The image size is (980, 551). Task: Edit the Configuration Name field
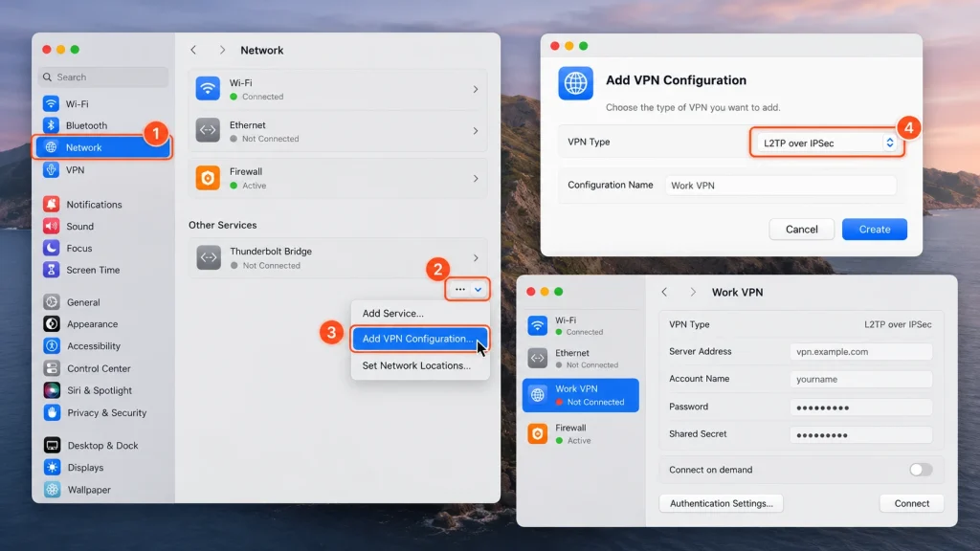(x=781, y=186)
